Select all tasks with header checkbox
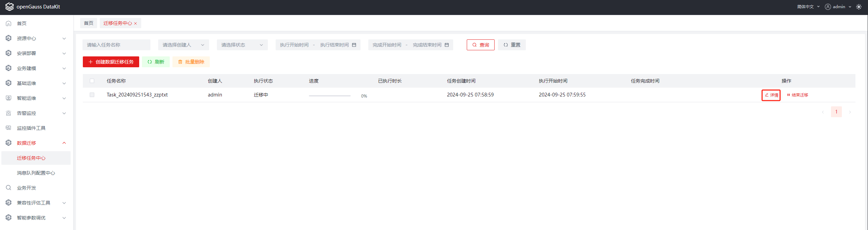 coord(92,81)
